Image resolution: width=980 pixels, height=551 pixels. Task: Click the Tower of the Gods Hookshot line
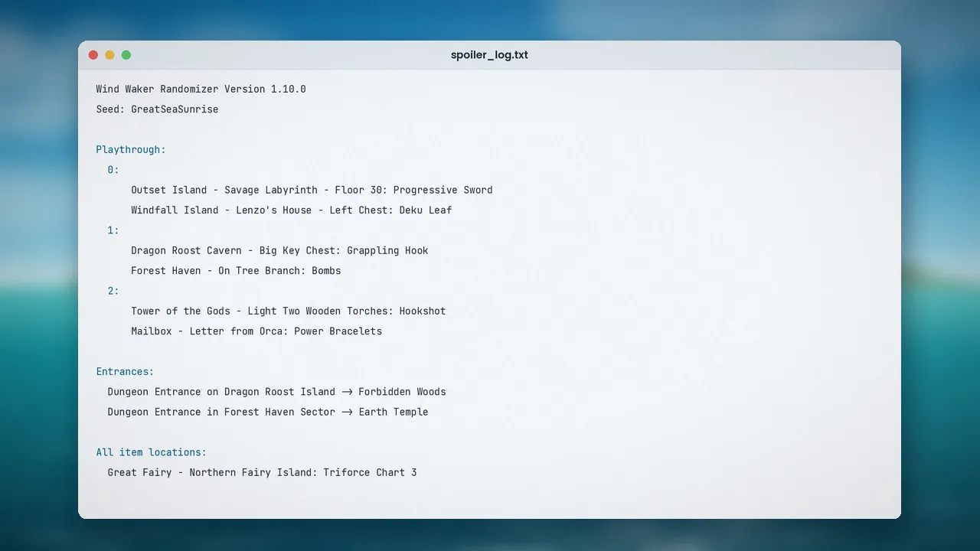coord(289,311)
